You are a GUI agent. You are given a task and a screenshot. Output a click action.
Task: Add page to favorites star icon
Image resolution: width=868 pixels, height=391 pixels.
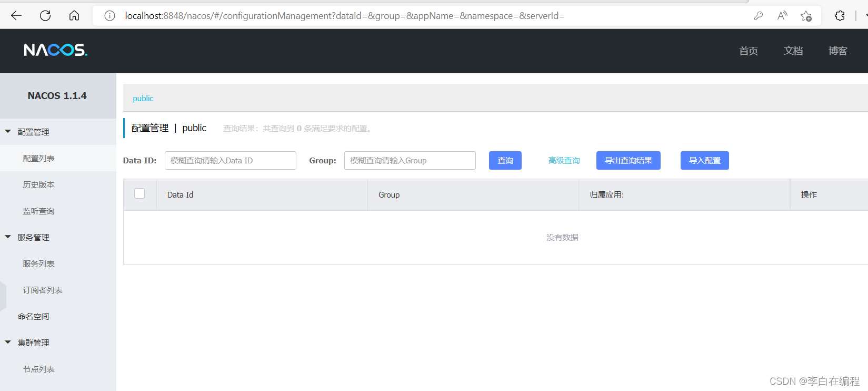[x=806, y=16]
